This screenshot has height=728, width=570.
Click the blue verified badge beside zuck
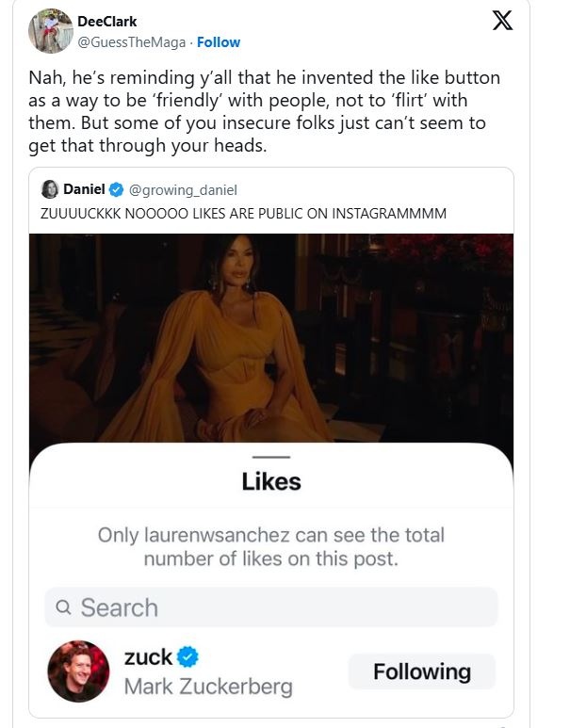click(188, 657)
